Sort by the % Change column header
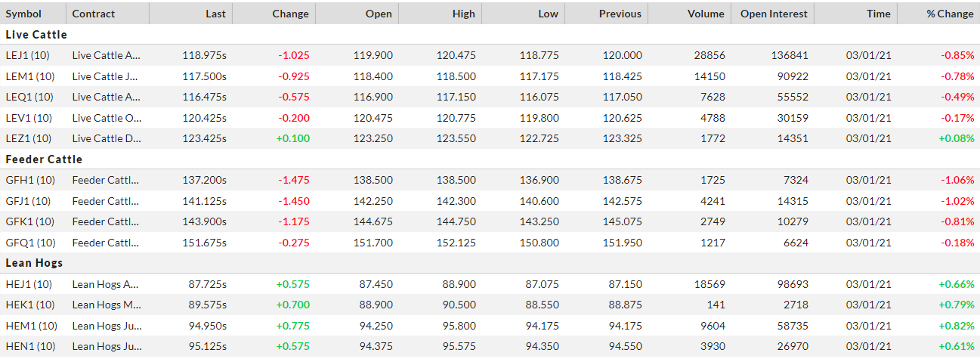Image resolution: width=980 pixels, height=359 pixels. pyautogui.click(x=950, y=14)
